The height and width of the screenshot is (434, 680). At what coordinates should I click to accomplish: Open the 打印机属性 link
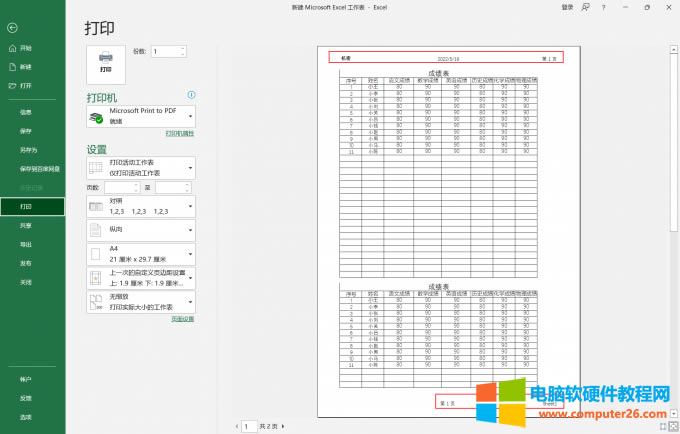pyautogui.click(x=179, y=133)
